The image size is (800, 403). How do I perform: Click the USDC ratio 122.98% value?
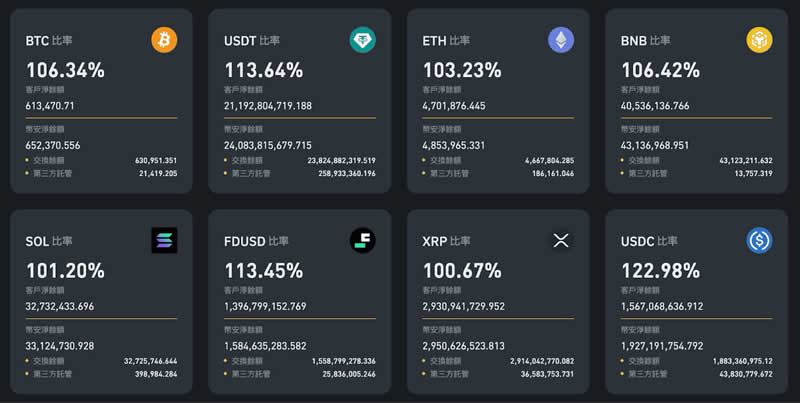pyautogui.click(x=662, y=270)
